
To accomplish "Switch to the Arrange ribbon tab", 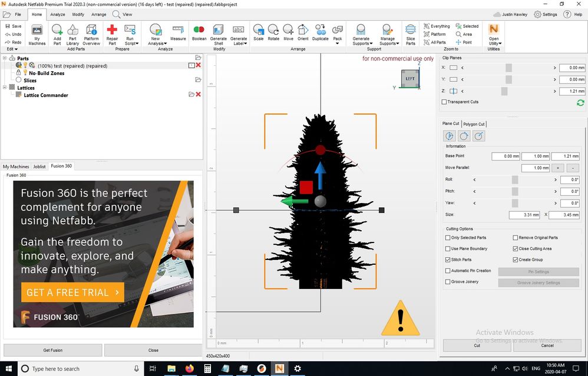I will pos(98,15).
